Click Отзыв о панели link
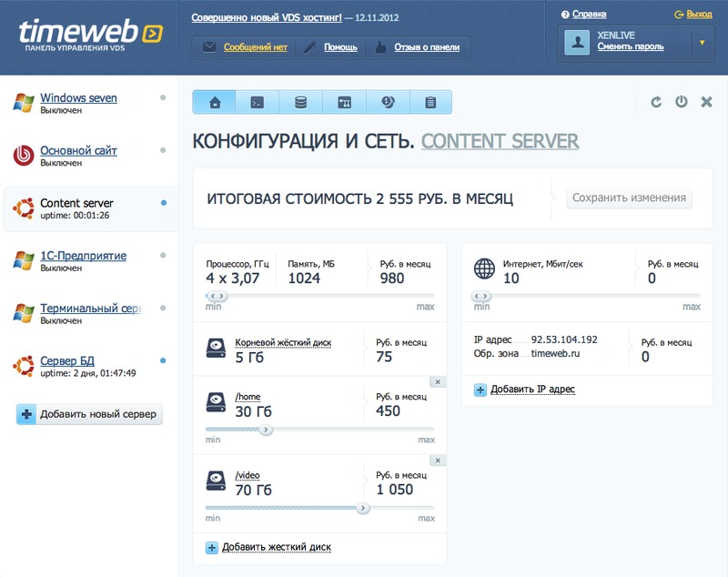Image resolution: width=728 pixels, height=577 pixels. (427, 47)
